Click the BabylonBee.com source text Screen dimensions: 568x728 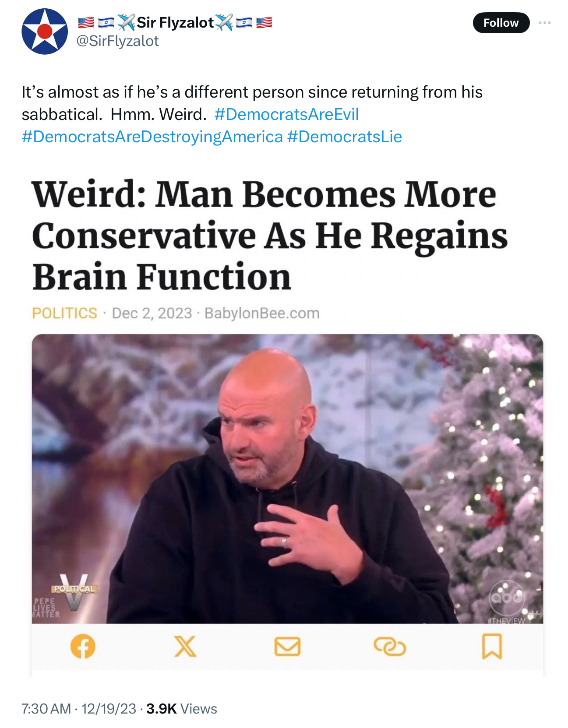[262, 313]
